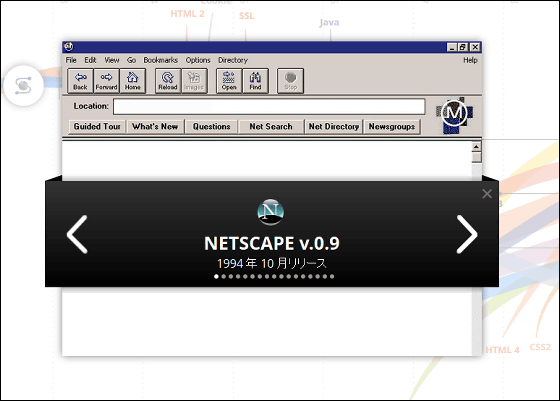Screen dimensions: 560x401
Task: Click the Find binoculars icon
Action: [255, 81]
